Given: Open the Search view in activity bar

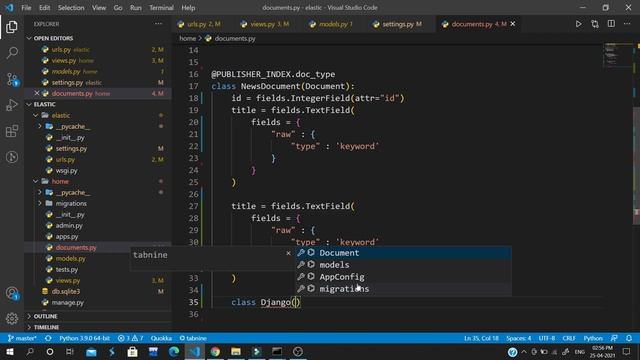Looking at the screenshot, I should [x=12, y=53].
